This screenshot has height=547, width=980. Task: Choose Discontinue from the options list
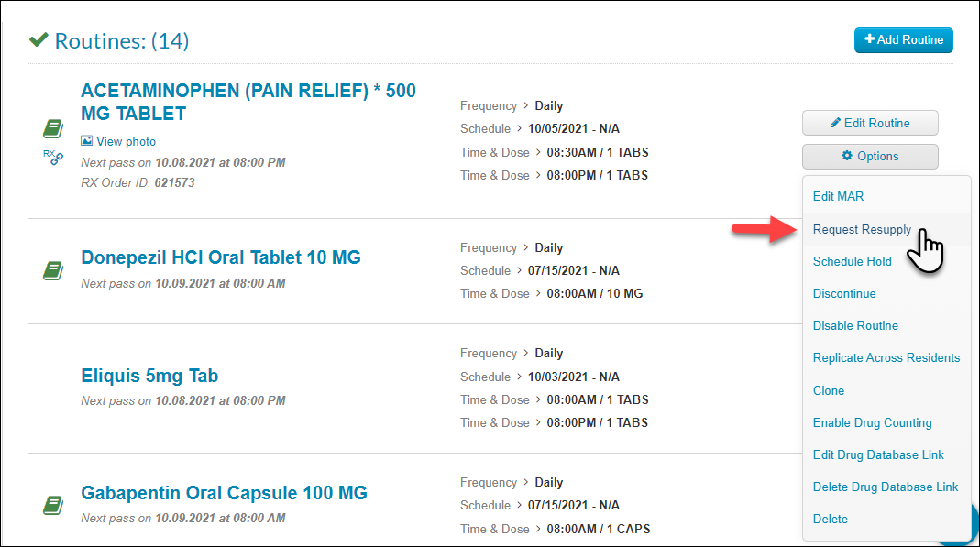(843, 293)
